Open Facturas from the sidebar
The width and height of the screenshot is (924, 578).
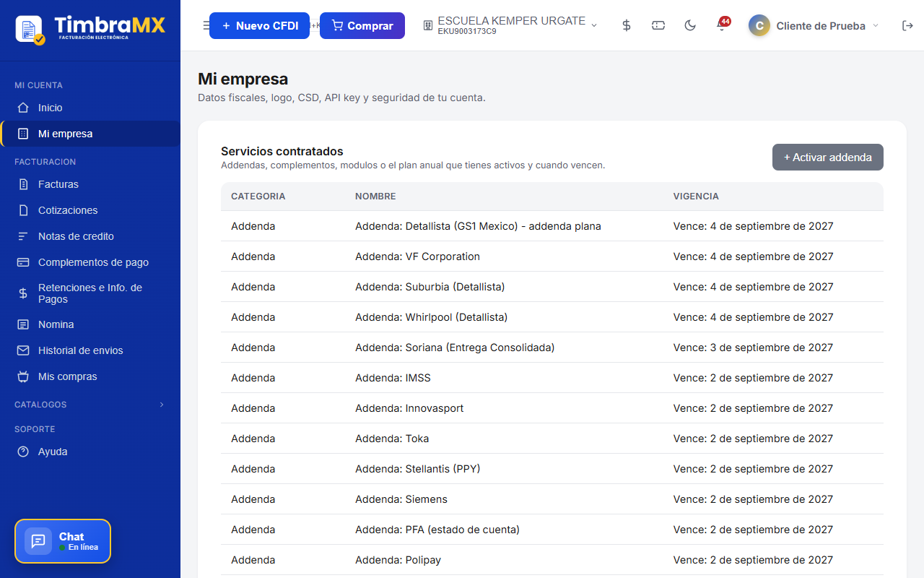pyautogui.click(x=90, y=184)
